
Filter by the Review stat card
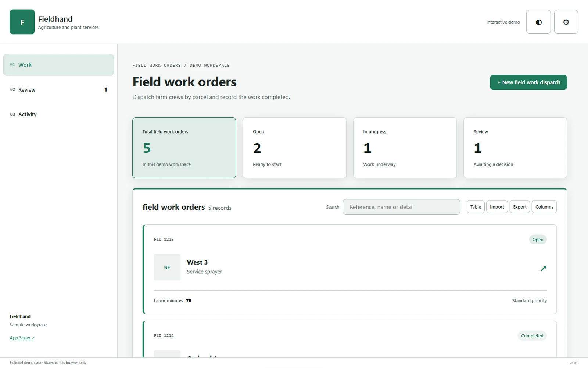tap(515, 148)
